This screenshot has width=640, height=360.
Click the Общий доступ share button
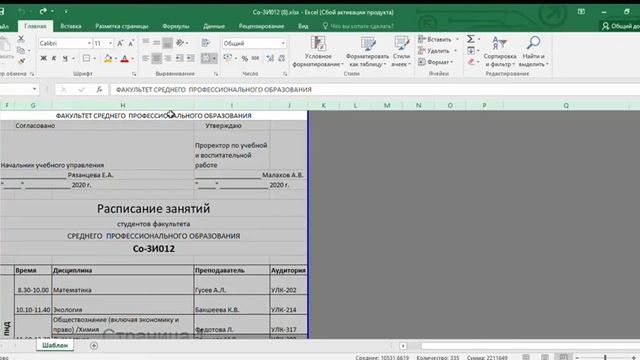pos(621,26)
